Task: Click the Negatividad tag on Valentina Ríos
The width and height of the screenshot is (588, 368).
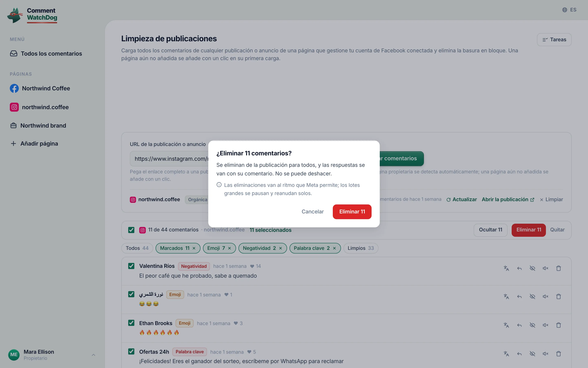Action: pyautogui.click(x=194, y=266)
